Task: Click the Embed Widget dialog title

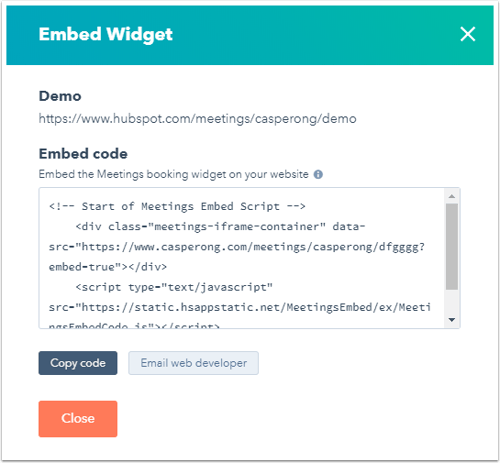Action: tap(106, 34)
